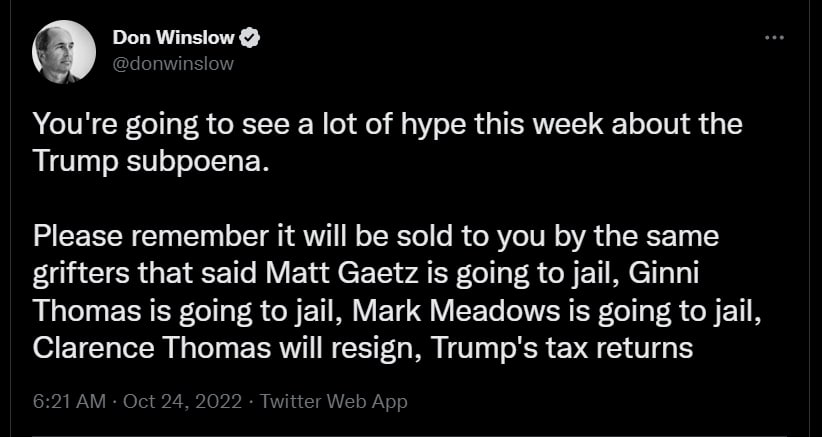The height and width of the screenshot is (437, 822).
Task: Open the three-dot more options menu
Action: [x=774, y=38]
